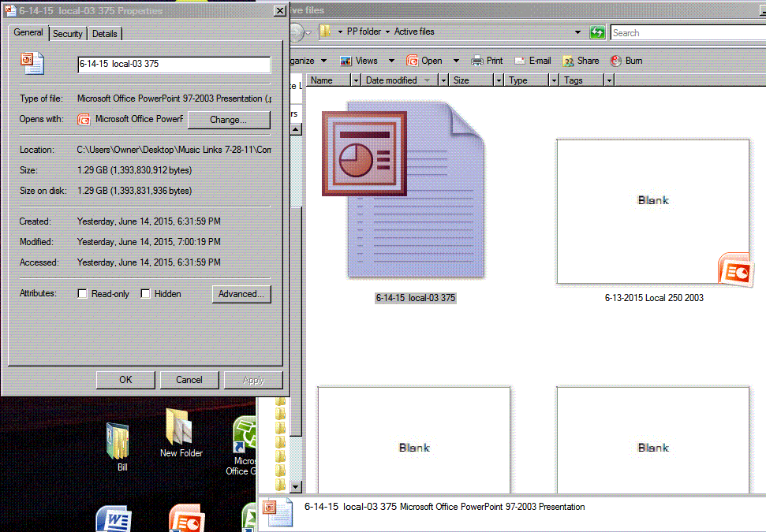Expand the Size column filter dropdown
Screen dimensions: 766x532
click(x=499, y=80)
